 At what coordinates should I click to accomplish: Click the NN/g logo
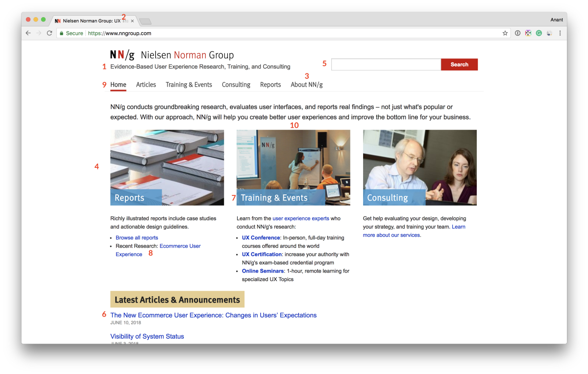(x=122, y=54)
